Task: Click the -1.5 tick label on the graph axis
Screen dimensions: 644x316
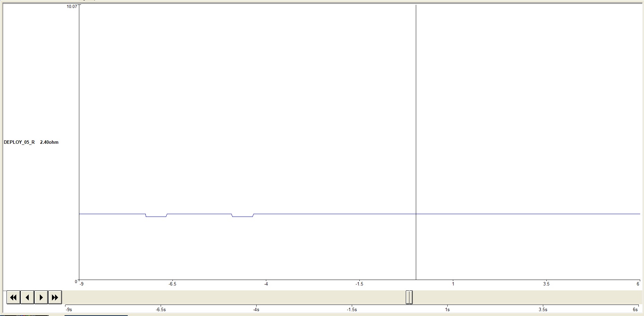Action: [x=360, y=283]
